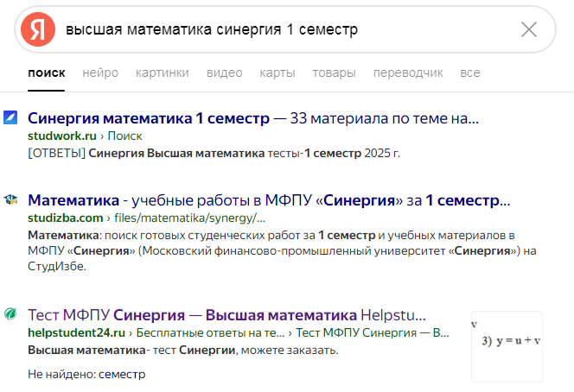Click snippet Высшая математика- тест Синергии
574x392 pixels.
click(183, 351)
